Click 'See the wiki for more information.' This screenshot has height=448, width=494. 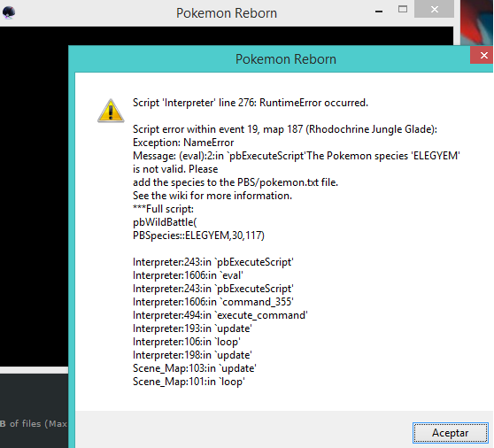click(x=212, y=196)
